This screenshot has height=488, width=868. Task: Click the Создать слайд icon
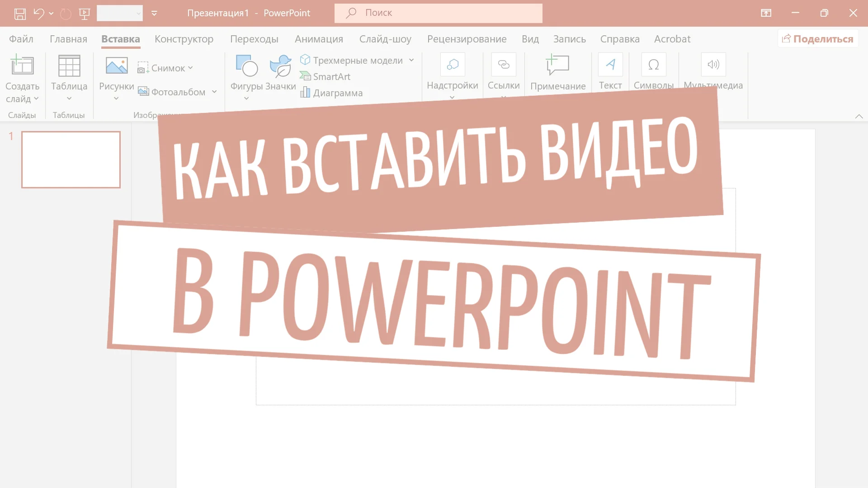[x=22, y=66]
